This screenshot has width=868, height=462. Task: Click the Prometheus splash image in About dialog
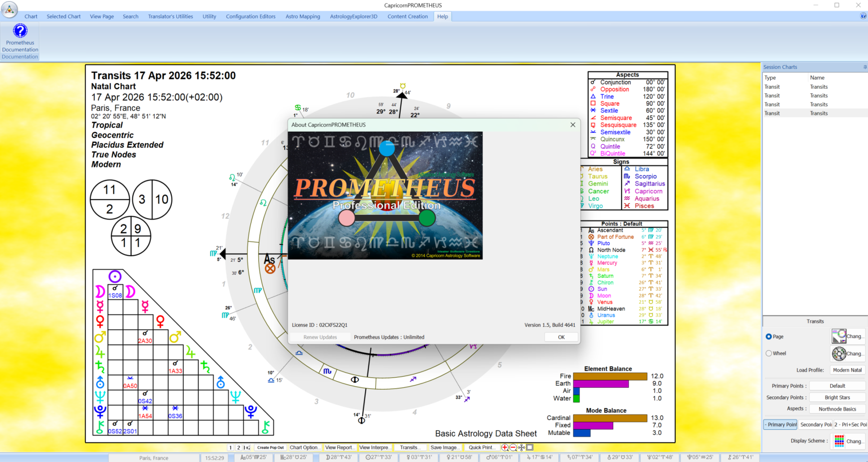(385, 196)
